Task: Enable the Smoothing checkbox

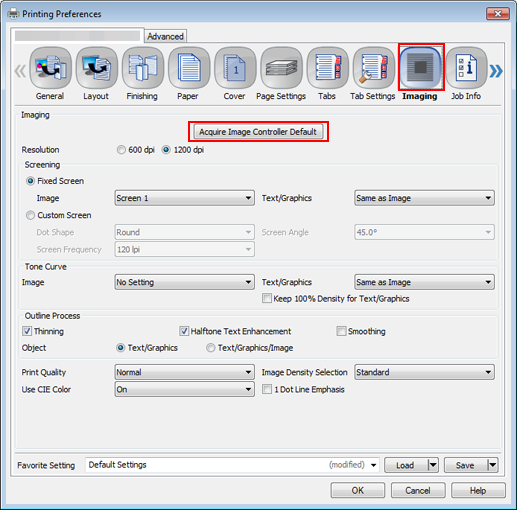Action: 341,331
